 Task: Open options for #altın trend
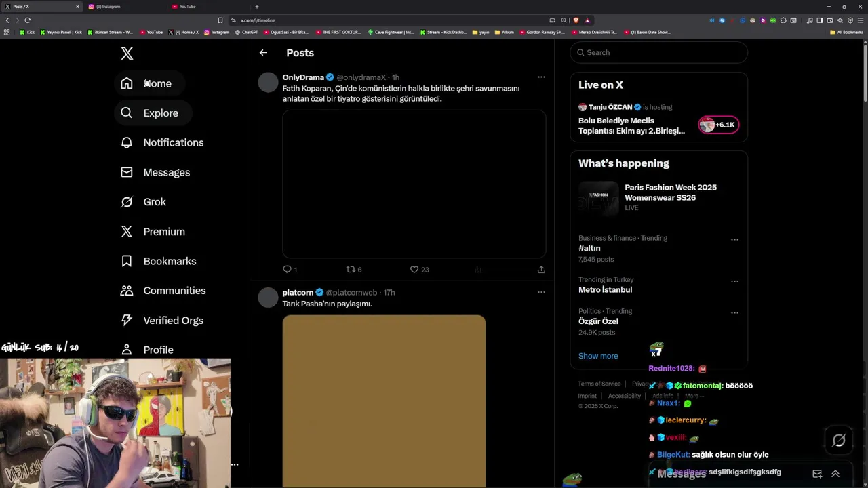click(x=734, y=239)
